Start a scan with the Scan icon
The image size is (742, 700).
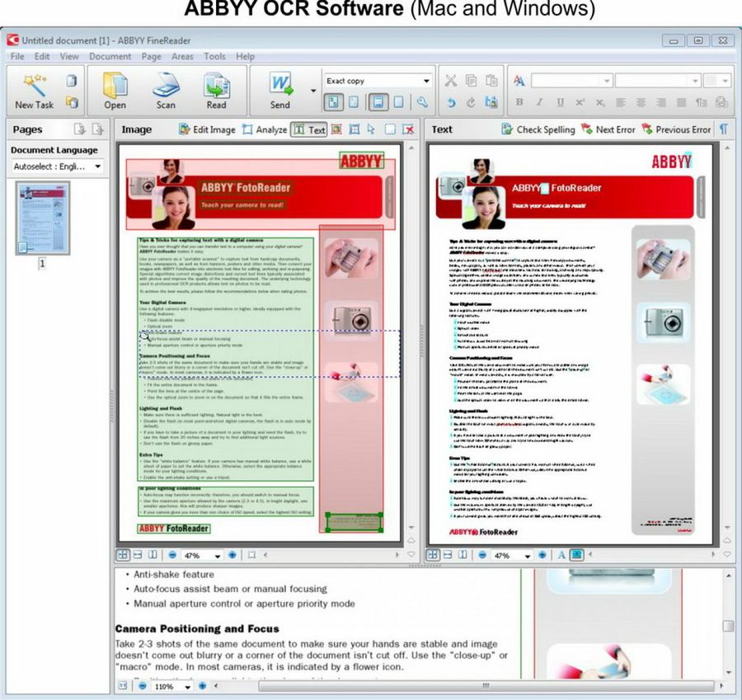166,86
